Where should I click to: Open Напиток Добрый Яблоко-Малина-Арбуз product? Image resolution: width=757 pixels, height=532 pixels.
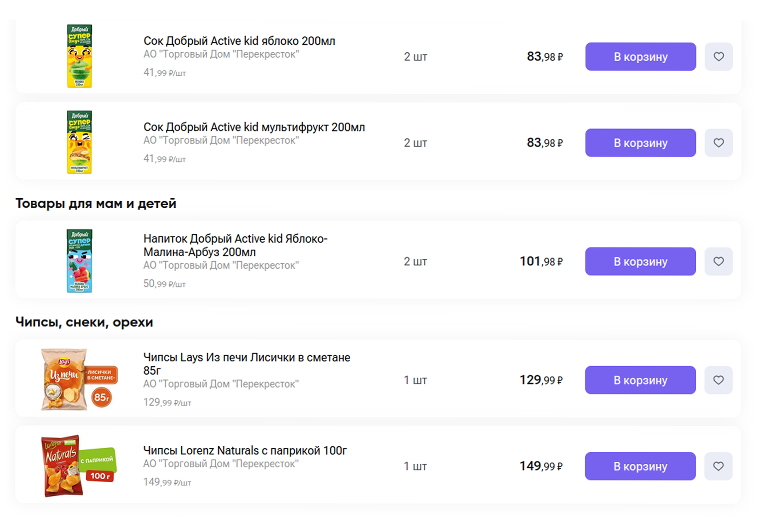click(x=235, y=245)
